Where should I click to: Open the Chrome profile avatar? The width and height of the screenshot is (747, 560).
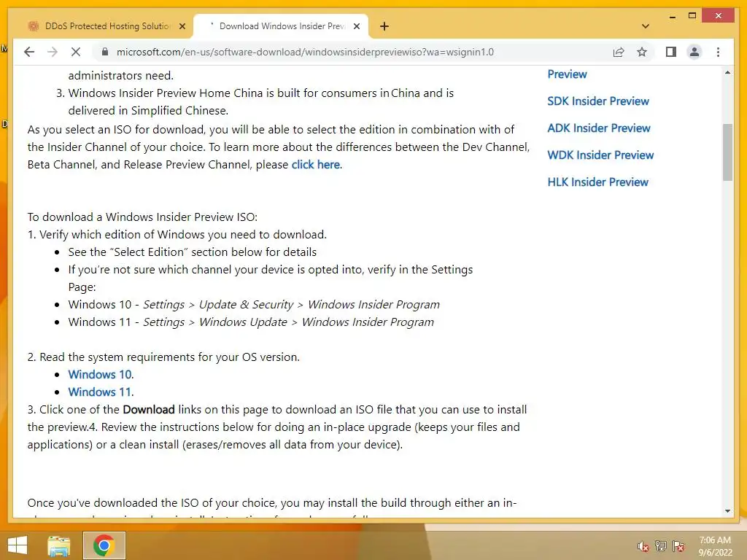point(694,52)
